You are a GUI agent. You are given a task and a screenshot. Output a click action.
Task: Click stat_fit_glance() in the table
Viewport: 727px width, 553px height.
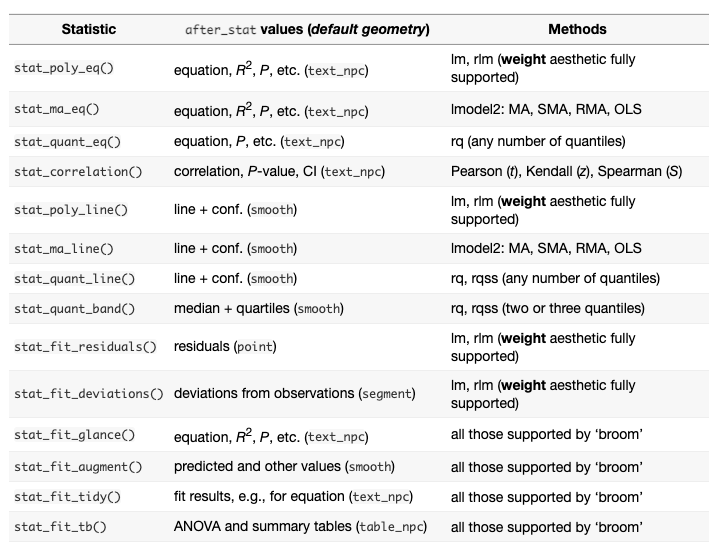point(75,435)
